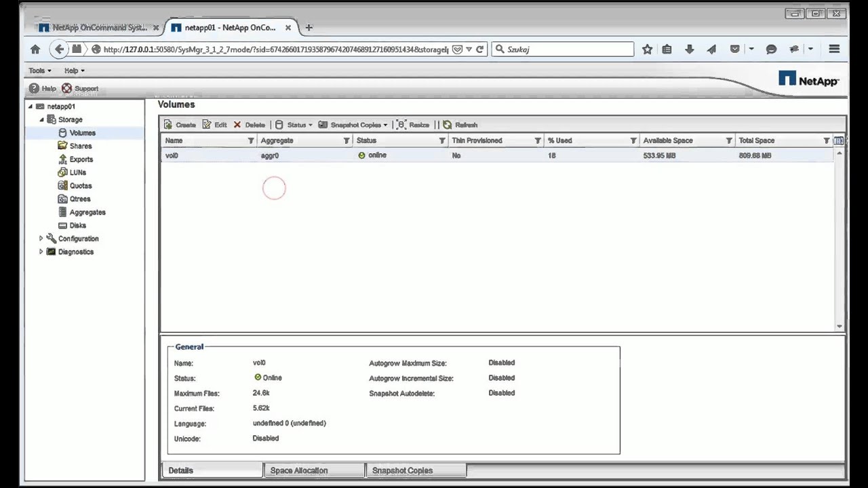Open dropdown arrow beside Pocket icon

click(x=751, y=49)
